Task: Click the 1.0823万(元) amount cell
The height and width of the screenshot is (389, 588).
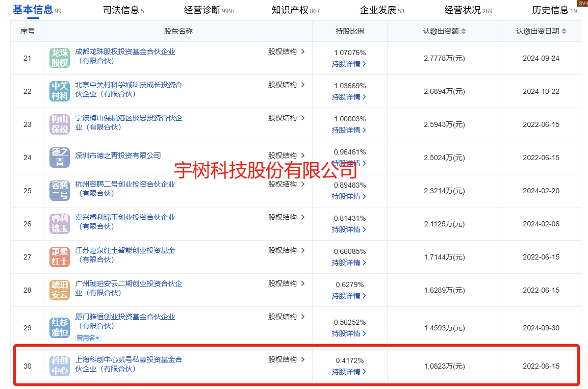Action: 444,366
